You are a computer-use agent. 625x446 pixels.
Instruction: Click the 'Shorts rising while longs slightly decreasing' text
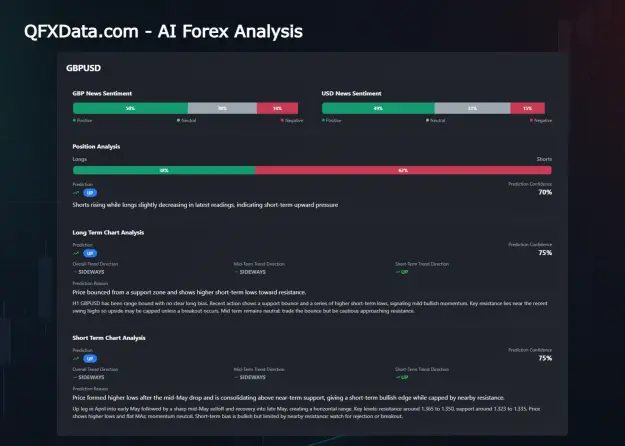[x=205, y=205]
